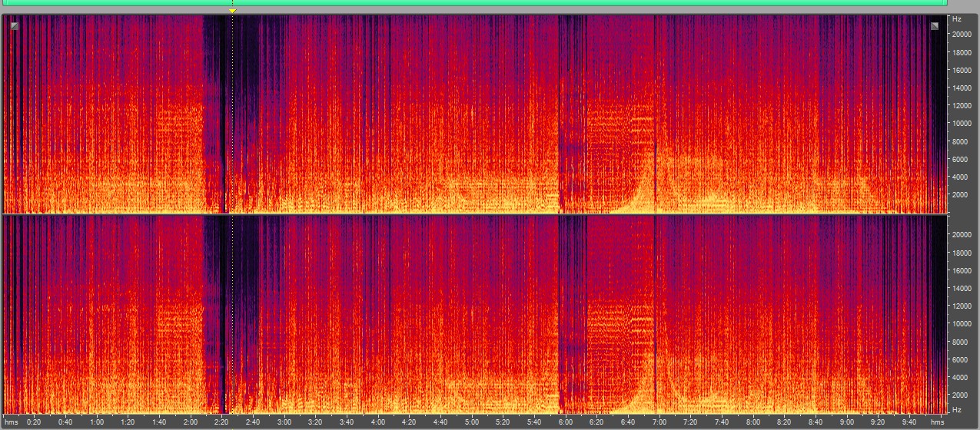Select the fade-out handle in the spectrogram's top-right corner
Screen dimensions: 980x430
pos(934,26)
